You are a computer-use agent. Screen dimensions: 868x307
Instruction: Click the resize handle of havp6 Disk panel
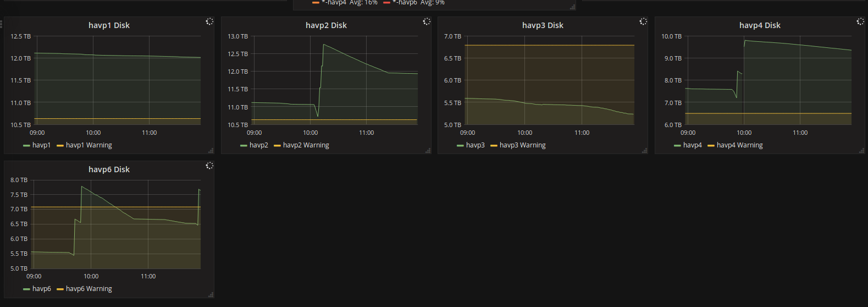point(211,294)
